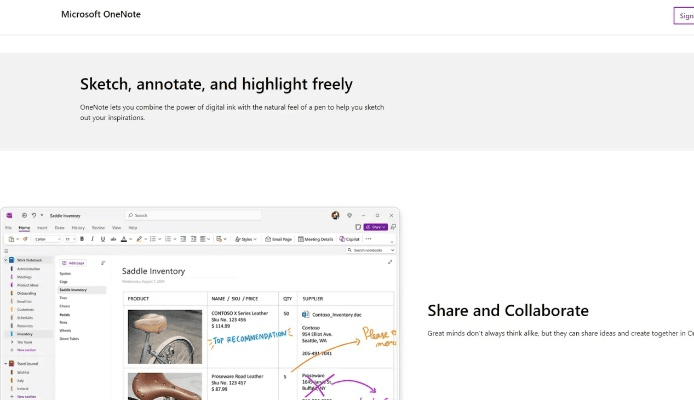This screenshot has width=694, height=400.
Task: Switch to the Draw ribbon tab
Action: pos(59,228)
